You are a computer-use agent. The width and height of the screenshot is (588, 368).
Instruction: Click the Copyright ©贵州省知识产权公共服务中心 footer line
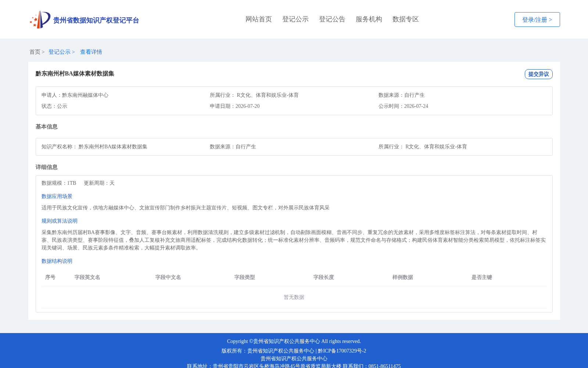pos(294,341)
